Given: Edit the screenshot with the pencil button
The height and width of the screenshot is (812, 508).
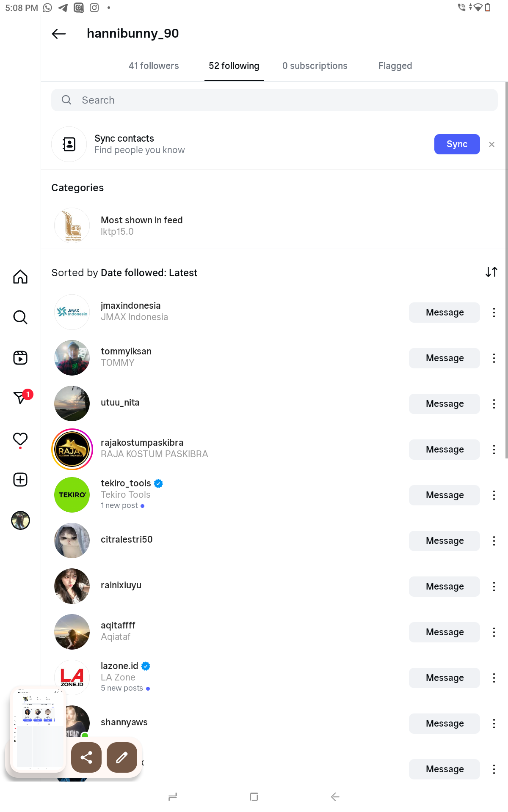Looking at the screenshot, I should 122,757.
